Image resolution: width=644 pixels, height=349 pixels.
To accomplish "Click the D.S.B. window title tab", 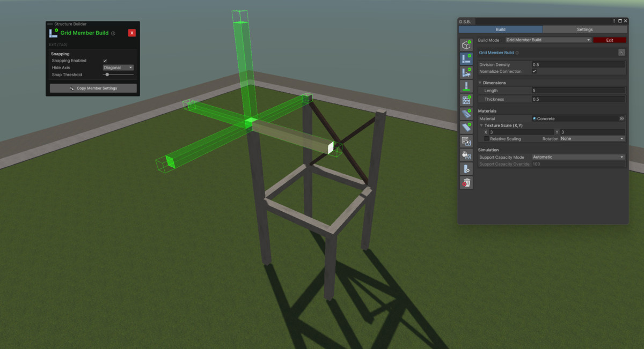I will pyautogui.click(x=465, y=21).
